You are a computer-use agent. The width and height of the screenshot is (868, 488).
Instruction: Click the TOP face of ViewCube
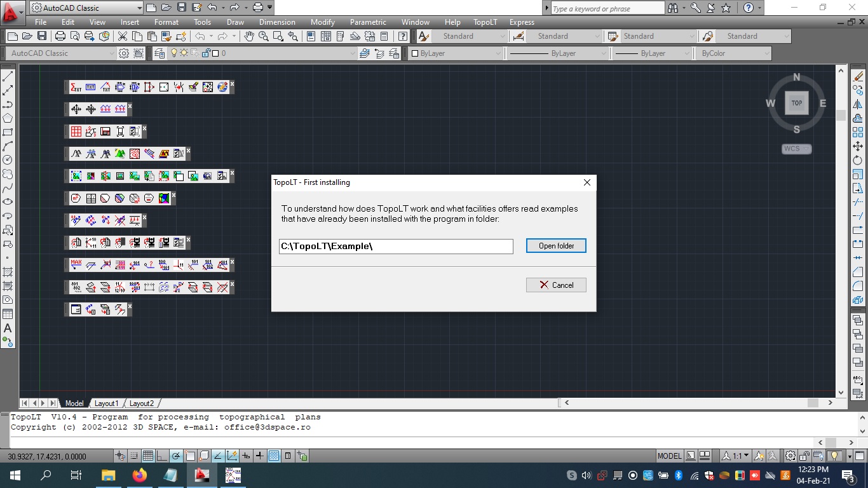(796, 103)
